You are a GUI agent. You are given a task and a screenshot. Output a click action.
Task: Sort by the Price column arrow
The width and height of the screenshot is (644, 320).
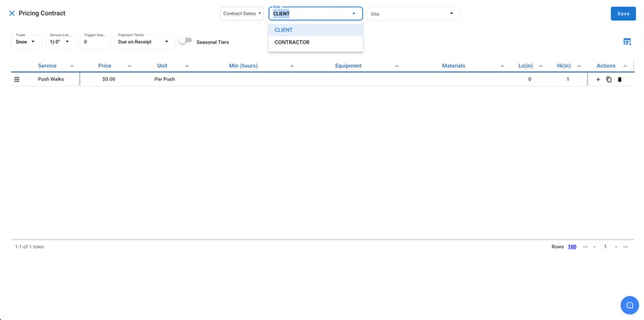130,66
